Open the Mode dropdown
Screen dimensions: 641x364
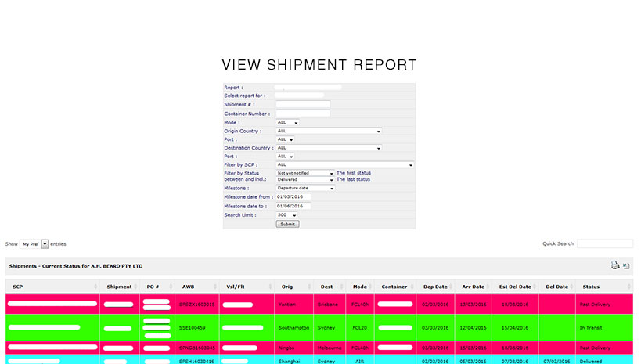(287, 123)
